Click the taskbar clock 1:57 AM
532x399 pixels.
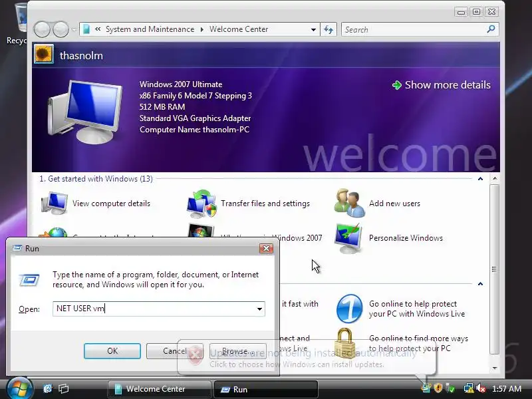point(507,388)
